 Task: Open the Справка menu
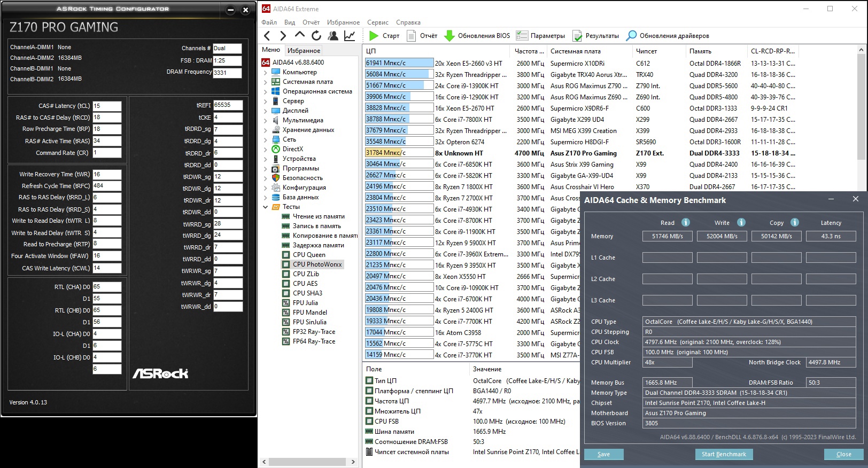[408, 22]
